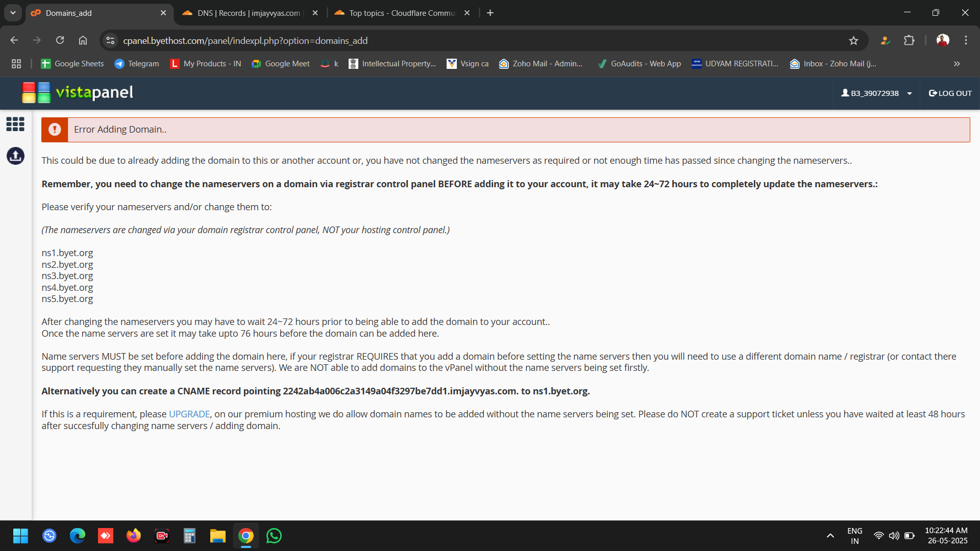Viewport: 980px width, 551px height.
Task: Close the Domains_add tab
Action: [x=163, y=13]
